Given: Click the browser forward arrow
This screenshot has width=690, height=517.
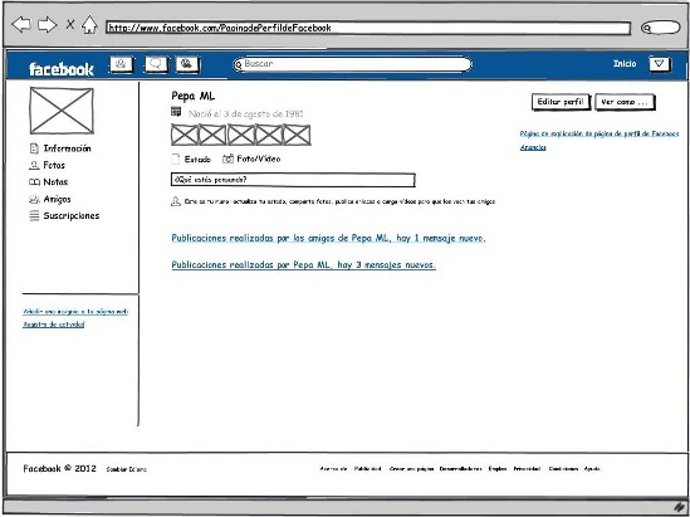Looking at the screenshot, I should pos(46,25).
